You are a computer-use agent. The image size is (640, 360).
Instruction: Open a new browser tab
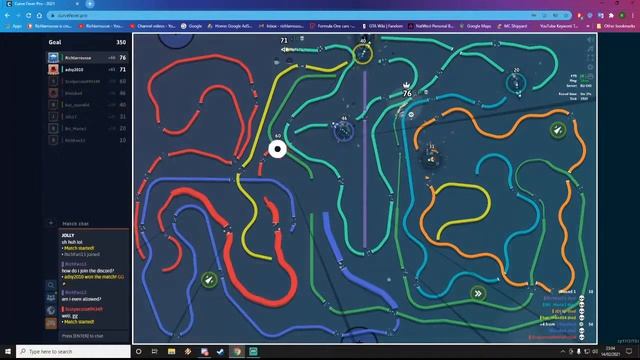[90, 4]
